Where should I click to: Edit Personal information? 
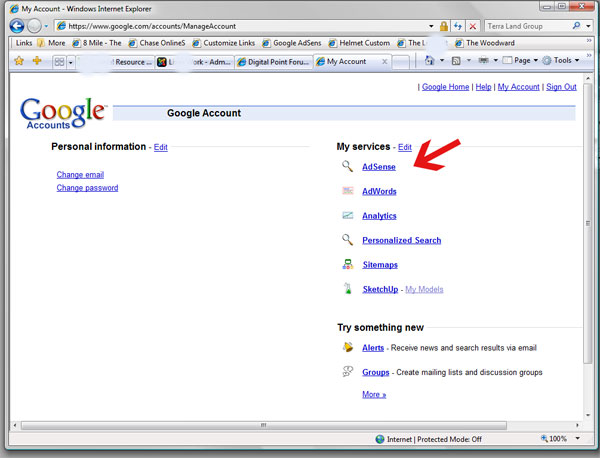(x=161, y=147)
